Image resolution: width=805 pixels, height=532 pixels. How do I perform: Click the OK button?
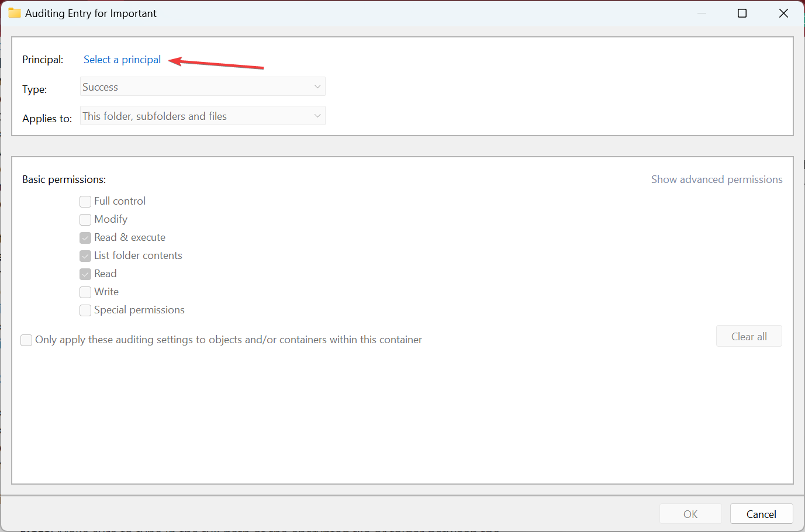click(690, 514)
